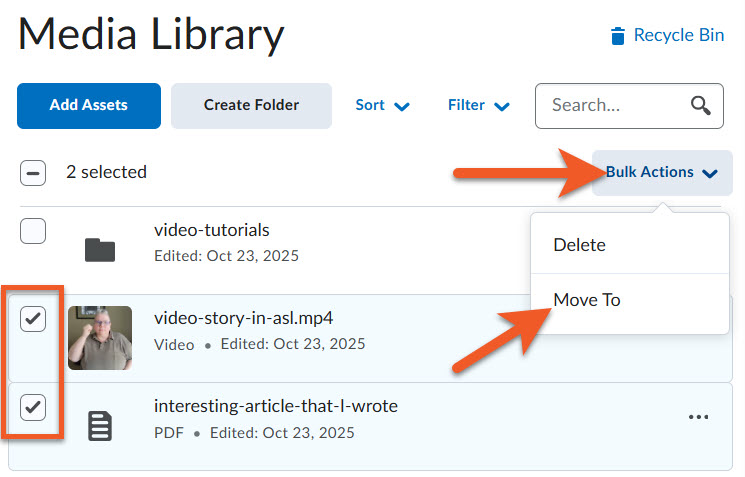
Task: Click the Create Folder button
Action: (x=251, y=106)
